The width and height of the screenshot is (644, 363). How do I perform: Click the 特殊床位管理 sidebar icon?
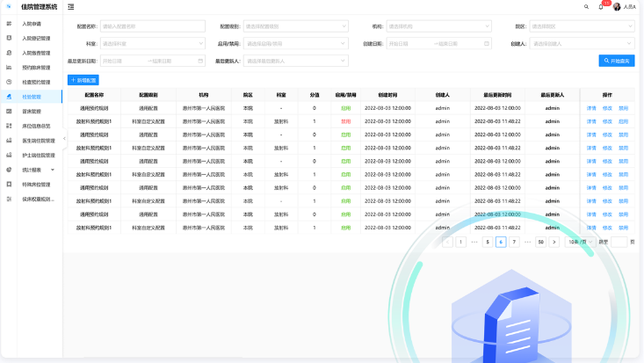coord(9,185)
